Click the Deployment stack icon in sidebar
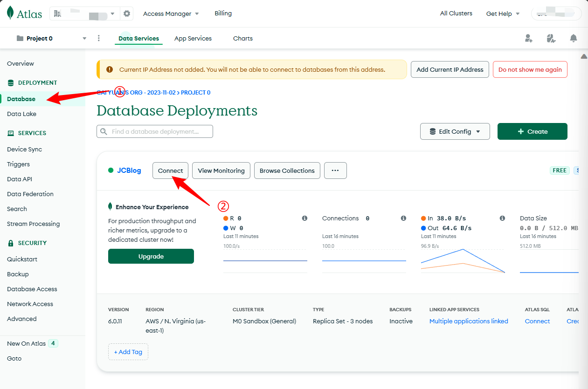Screen dimensions: 588x389 click(11, 82)
